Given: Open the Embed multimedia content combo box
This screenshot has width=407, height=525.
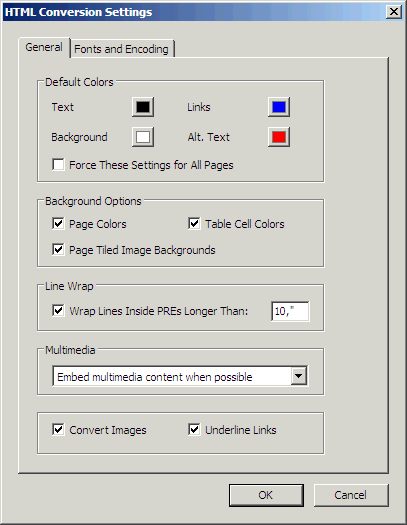Looking at the screenshot, I should pyautogui.click(x=180, y=376).
